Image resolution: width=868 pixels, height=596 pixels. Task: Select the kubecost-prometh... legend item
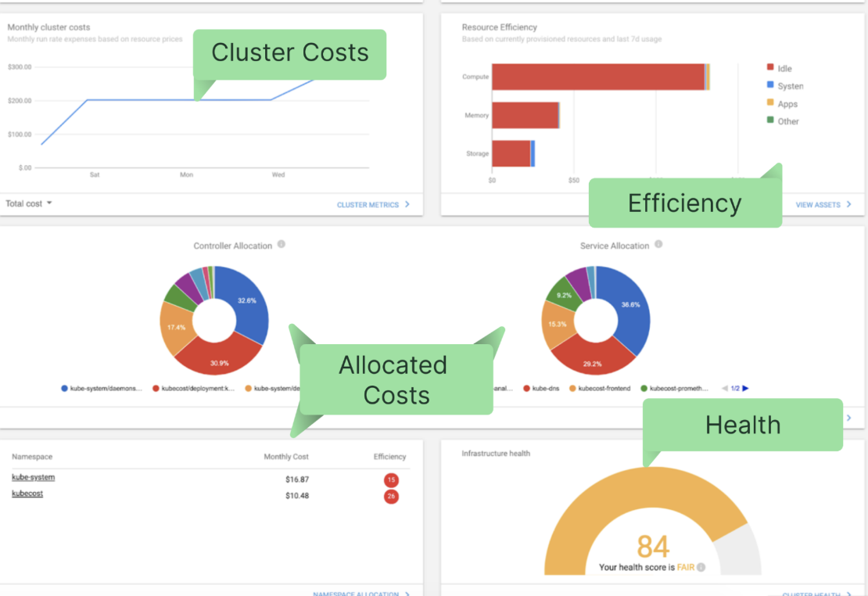tap(674, 388)
